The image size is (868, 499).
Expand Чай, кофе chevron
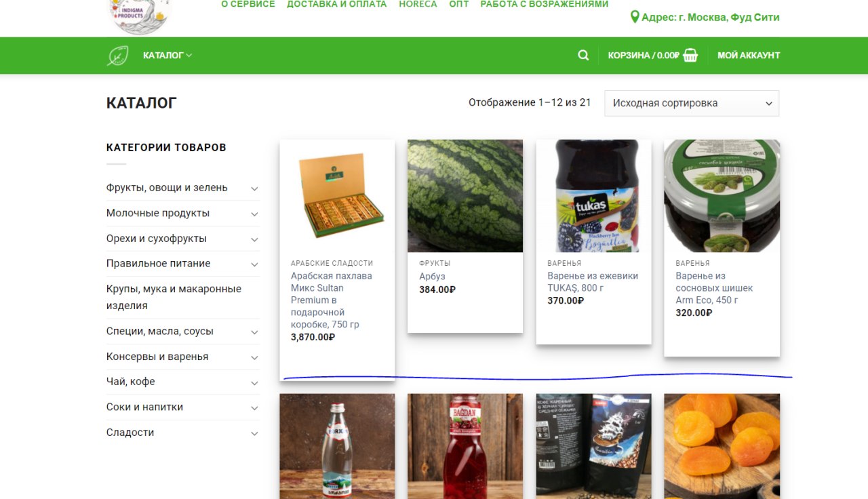pos(254,382)
